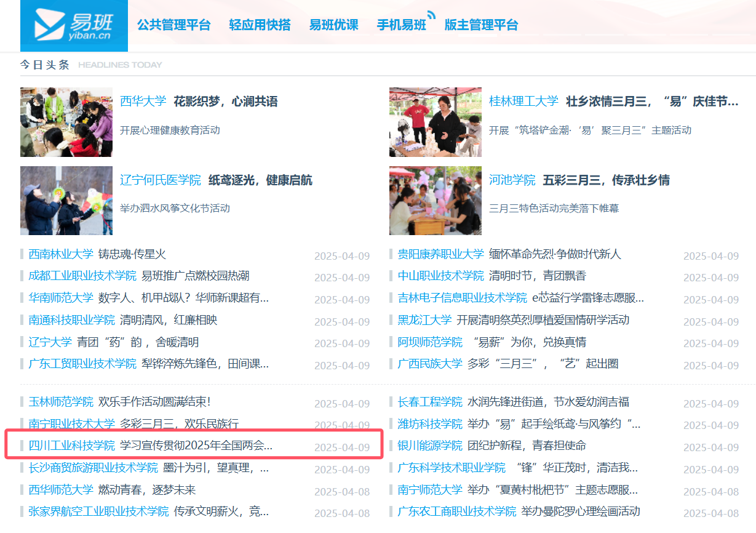Open the 公共管理平台 menu item
756x533 pixels.
[173, 25]
